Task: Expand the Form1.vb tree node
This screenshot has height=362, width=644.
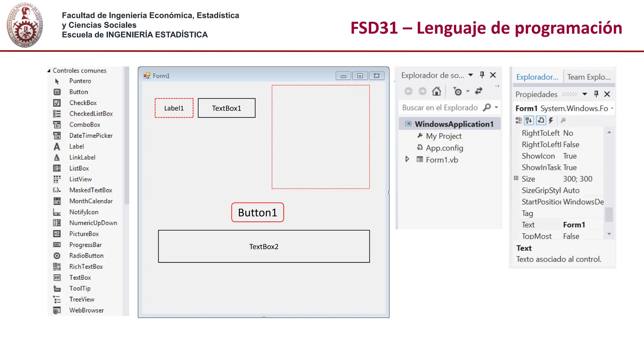Action: click(407, 159)
